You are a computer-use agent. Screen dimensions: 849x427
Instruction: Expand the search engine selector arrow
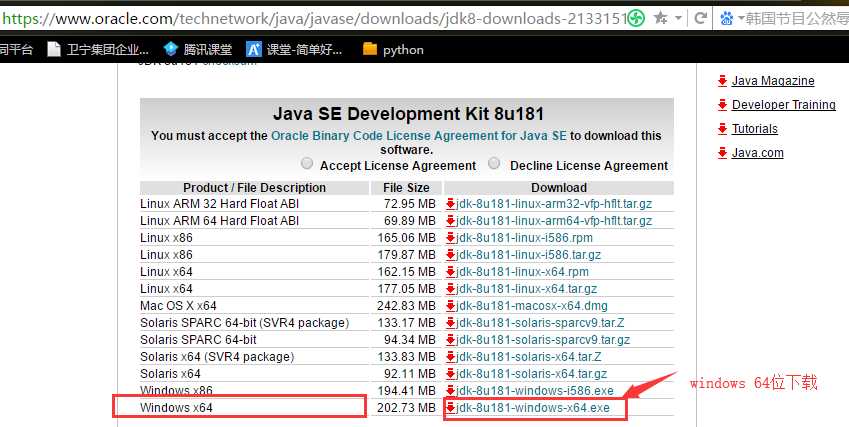tap(741, 19)
